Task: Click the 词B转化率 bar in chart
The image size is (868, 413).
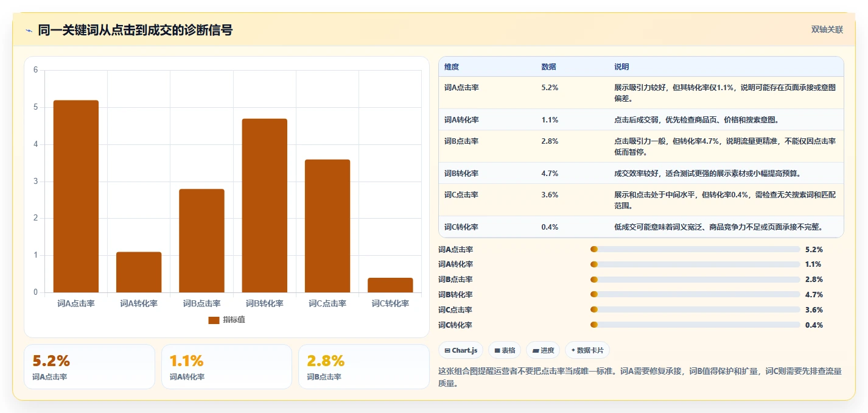Action: coord(264,205)
